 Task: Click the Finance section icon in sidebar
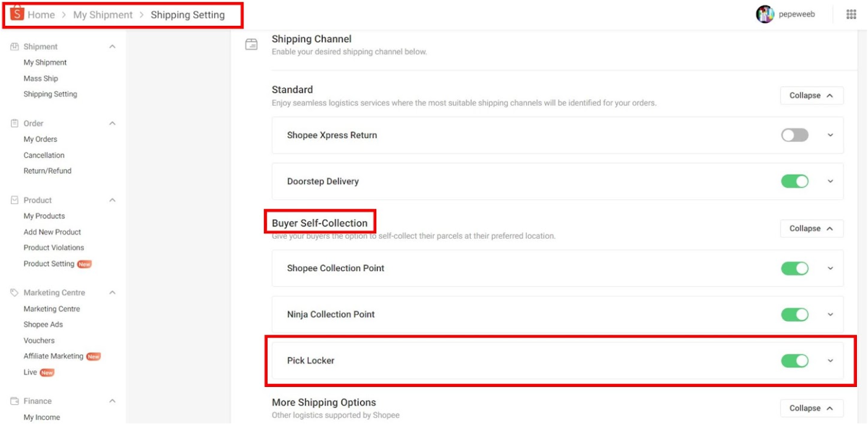click(x=14, y=401)
